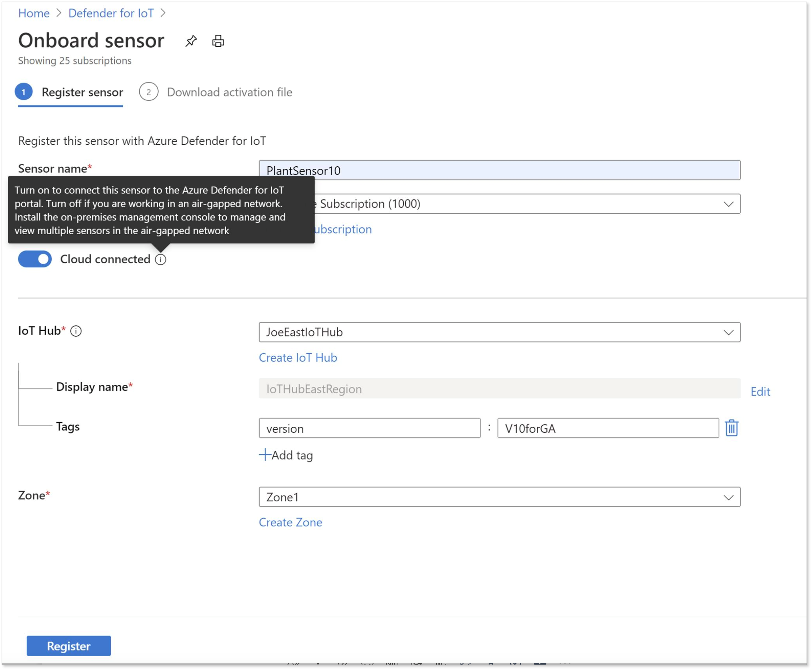Delete the version tag using trash icon
This screenshot has width=812, height=670.
point(731,428)
